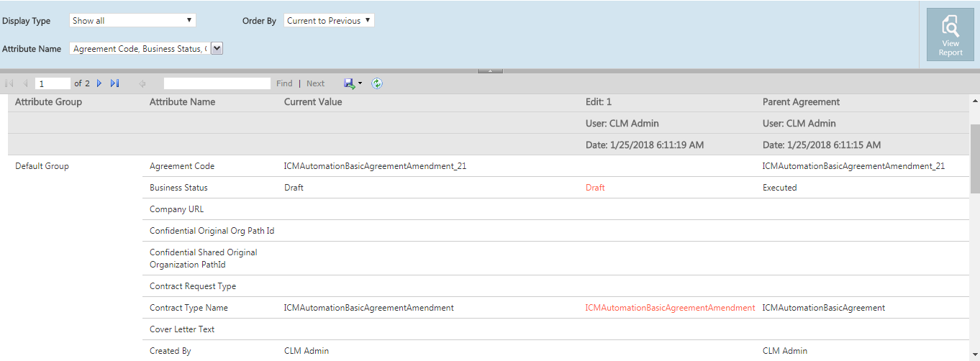Click the Find text search box
This screenshot has width=980, height=361.
(x=217, y=83)
